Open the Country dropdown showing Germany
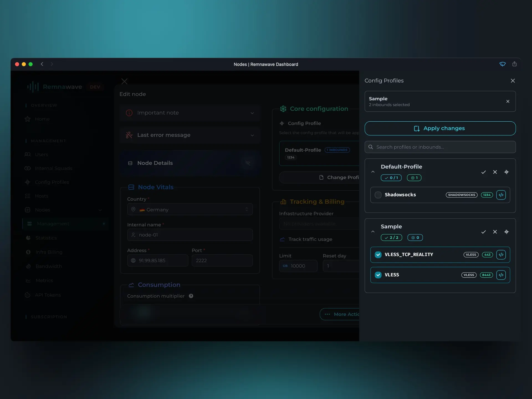Viewport: 532px width, 399px height. click(190, 209)
